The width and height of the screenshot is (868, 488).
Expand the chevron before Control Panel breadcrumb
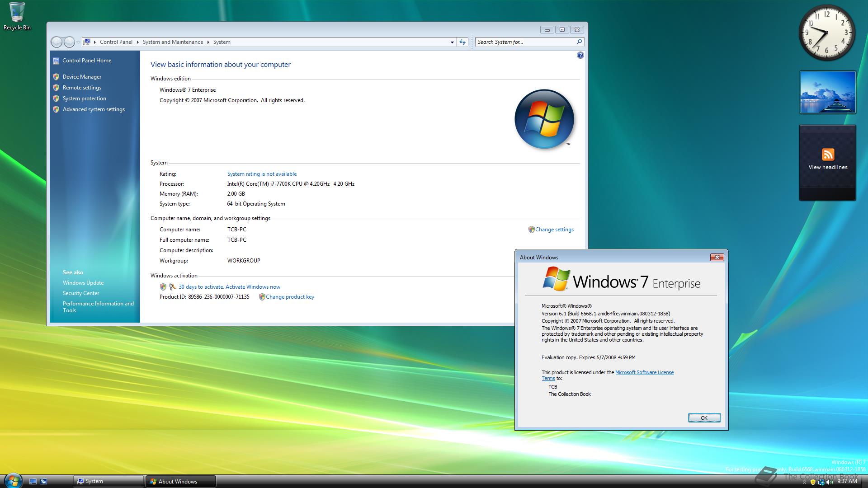95,42
